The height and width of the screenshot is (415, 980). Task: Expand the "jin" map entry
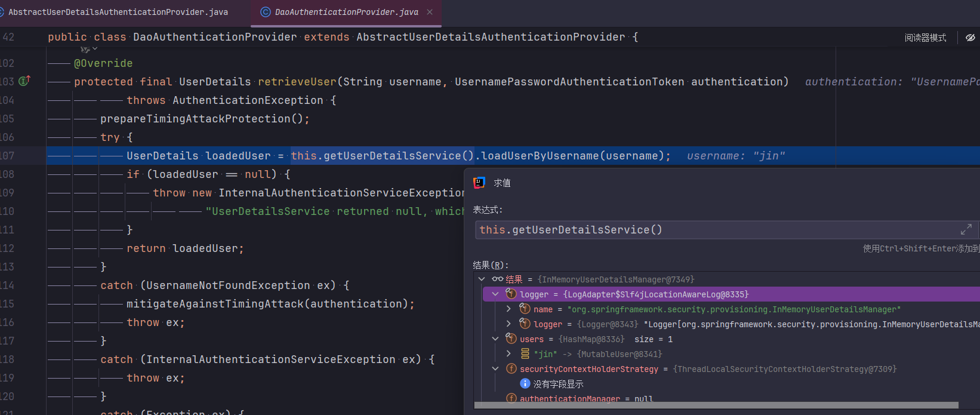[509, 353]
